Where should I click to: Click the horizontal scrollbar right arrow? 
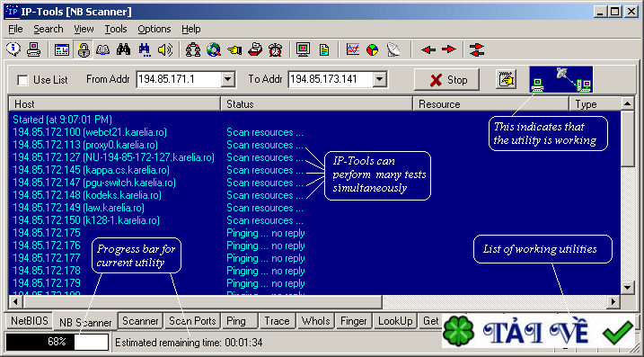613,302
